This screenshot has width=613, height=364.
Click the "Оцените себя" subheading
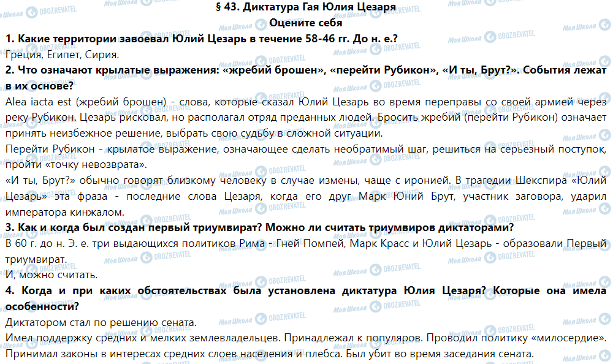pos(306,23)
